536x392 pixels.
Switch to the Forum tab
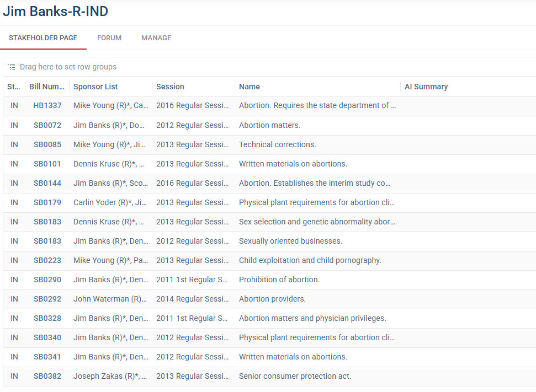109,38
